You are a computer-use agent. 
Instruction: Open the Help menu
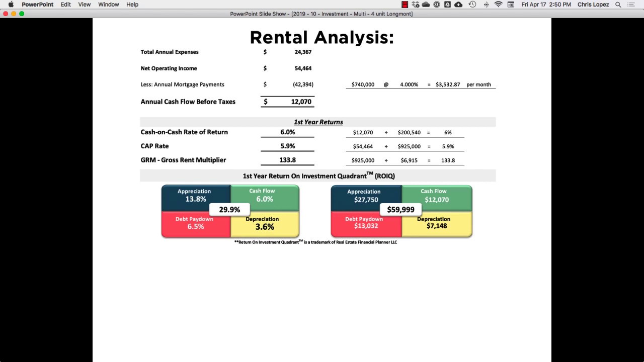pos(132,5)
